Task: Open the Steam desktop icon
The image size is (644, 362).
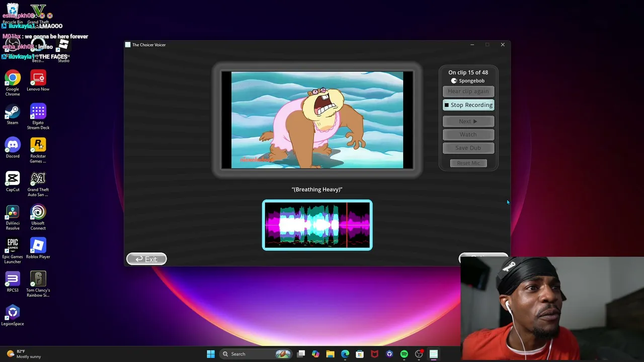Action: [13, 114]
